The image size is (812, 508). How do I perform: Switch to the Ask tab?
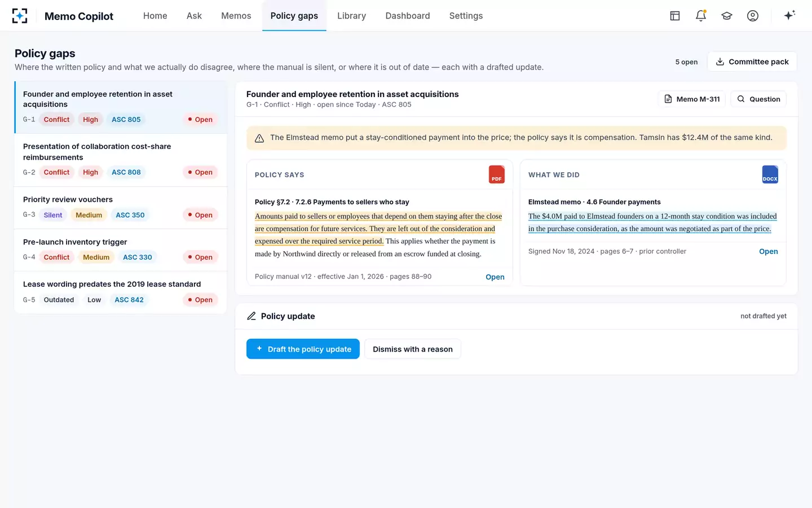(194, 16)
